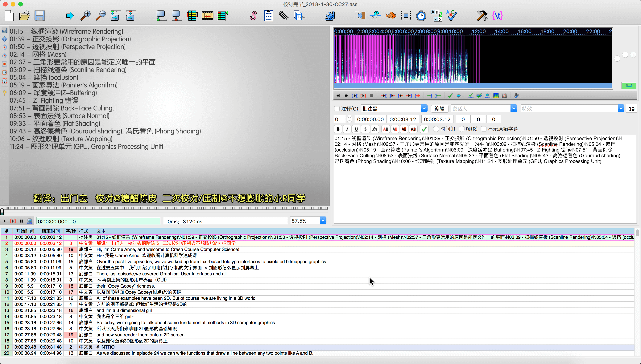This screenshot has height=364, width=641.
Task: Enable the 注释(C) comment checkbox
Action: (337, 109)
